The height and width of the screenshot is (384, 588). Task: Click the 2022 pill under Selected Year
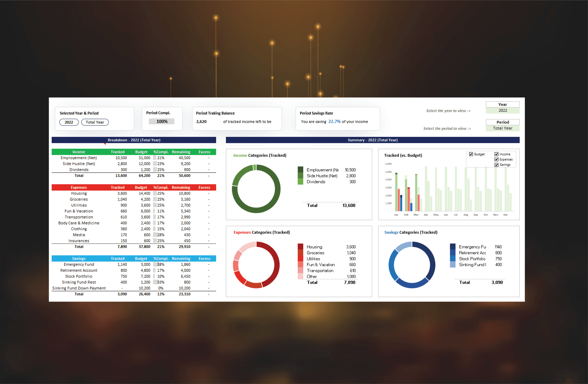69,122
